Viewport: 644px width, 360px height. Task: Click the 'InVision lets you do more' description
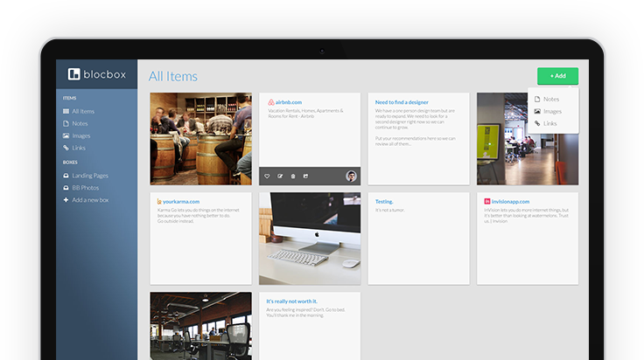coord(526,215)
